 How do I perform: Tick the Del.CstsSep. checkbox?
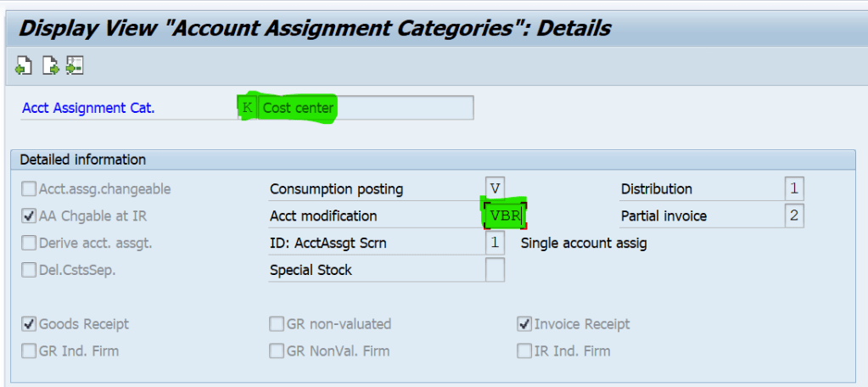pyautogui.click(x=29, y=271)
